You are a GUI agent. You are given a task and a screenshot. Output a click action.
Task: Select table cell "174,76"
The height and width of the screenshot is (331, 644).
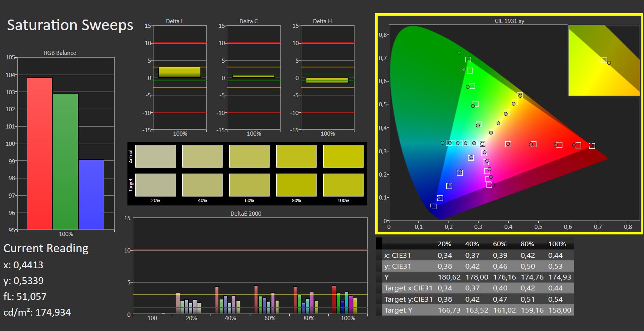(532, 277)
